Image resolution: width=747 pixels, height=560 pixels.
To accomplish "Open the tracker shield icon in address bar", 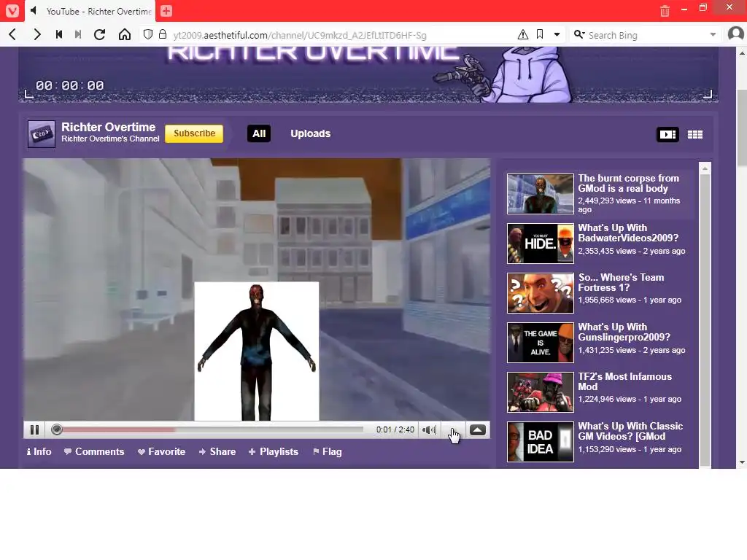I will click(x=148, y=34).
